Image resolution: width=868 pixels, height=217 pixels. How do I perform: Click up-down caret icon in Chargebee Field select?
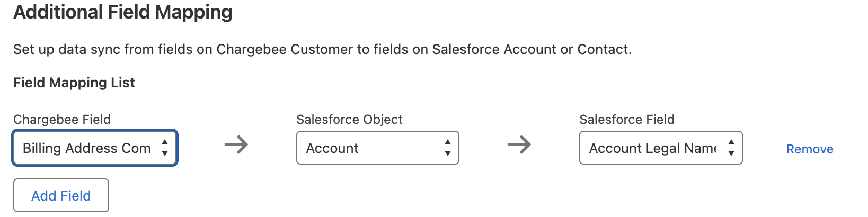[165, 148]
